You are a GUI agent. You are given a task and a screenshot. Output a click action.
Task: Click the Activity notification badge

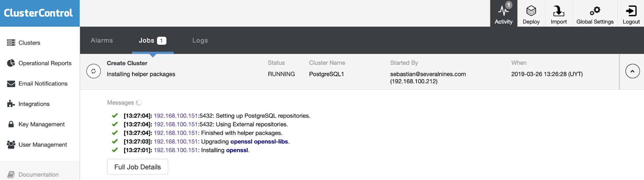click(x=509, y=5)
